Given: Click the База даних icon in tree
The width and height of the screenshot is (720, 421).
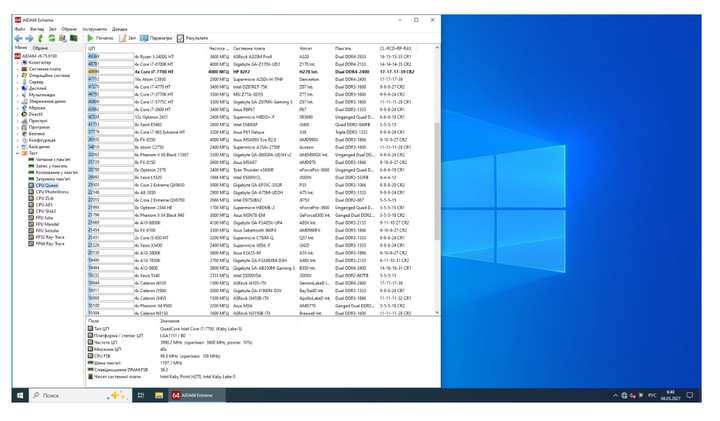Looking at the screenshot, I should coord(24,146).
